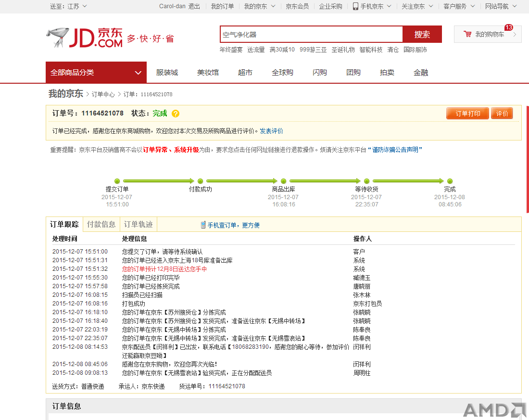The image size is (529, 420).
Task: Click the arrow next to 我的购物车
Action: coord(515,34)
